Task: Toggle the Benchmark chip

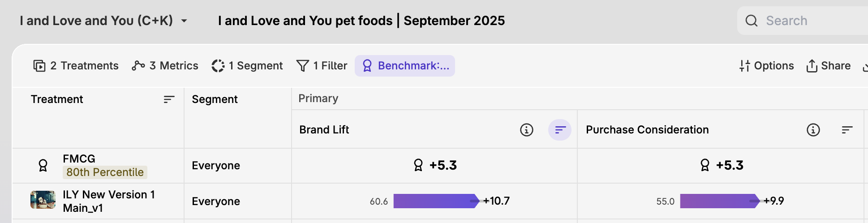Action: click(x=405, y=66)
